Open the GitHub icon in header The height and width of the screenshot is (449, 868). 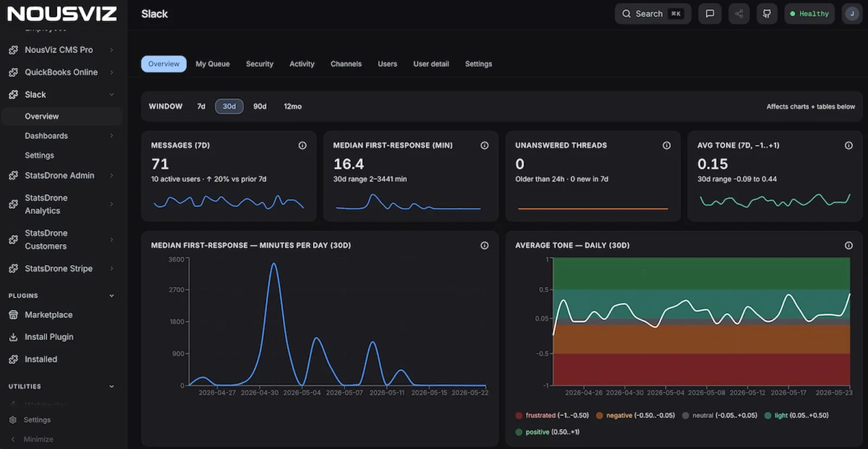767,14
